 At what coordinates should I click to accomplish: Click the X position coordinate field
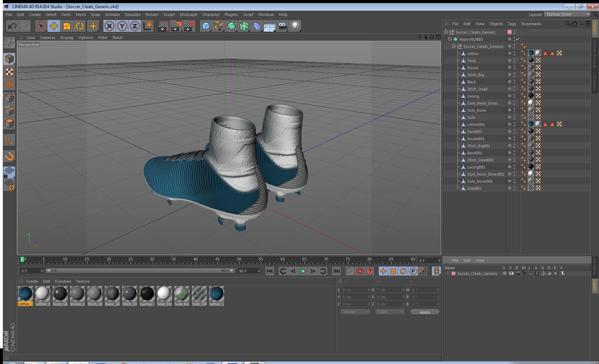(x=356, y=290)
